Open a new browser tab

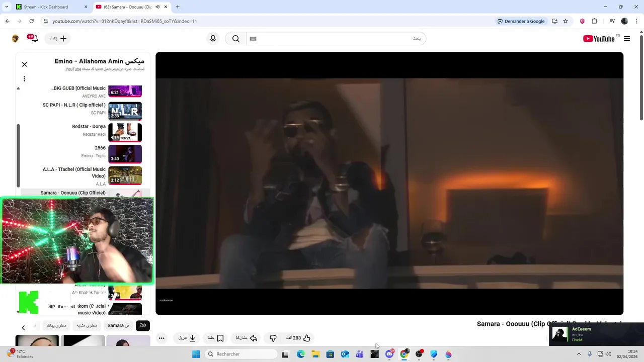pyautogui.click(x=178, y=7)
